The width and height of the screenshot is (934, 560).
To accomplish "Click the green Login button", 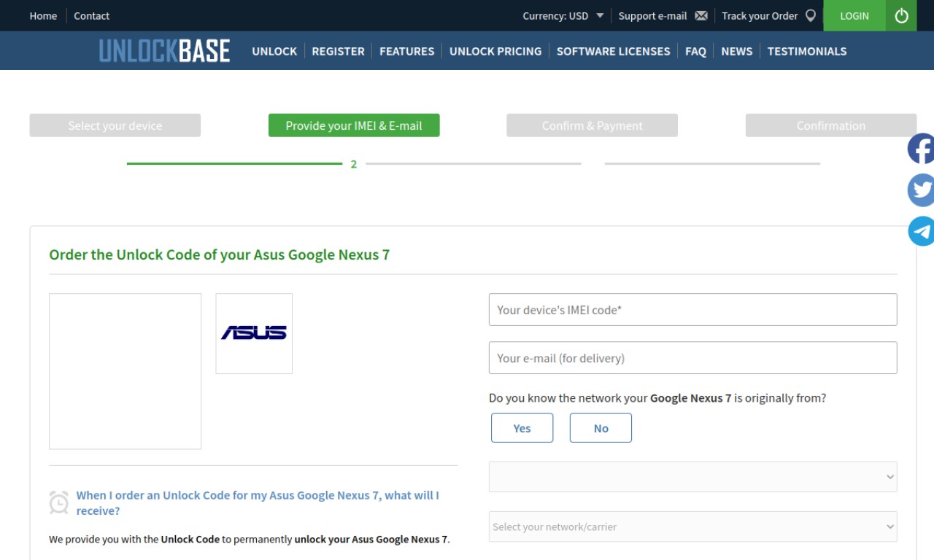I will coord(854,15).
